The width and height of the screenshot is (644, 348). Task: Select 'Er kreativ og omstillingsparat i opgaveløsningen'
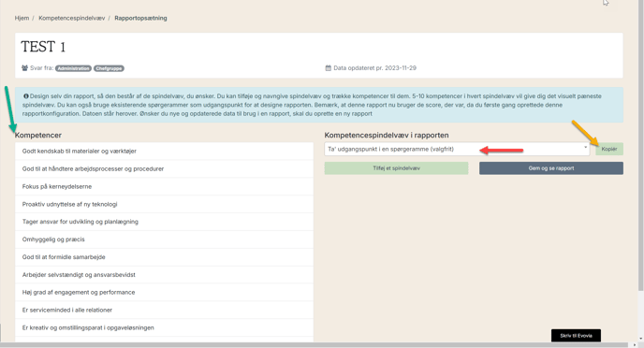click(165, 327)
